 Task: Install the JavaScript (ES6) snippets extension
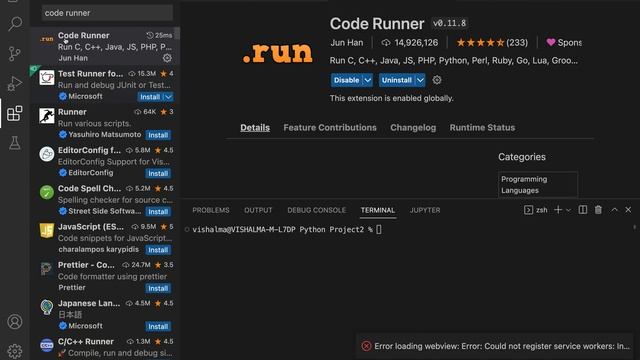click(158, 250)
